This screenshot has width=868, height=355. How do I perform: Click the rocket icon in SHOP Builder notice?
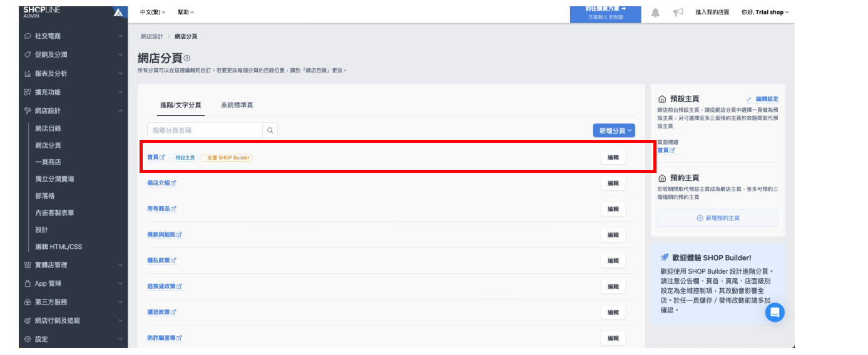point(665,257)
